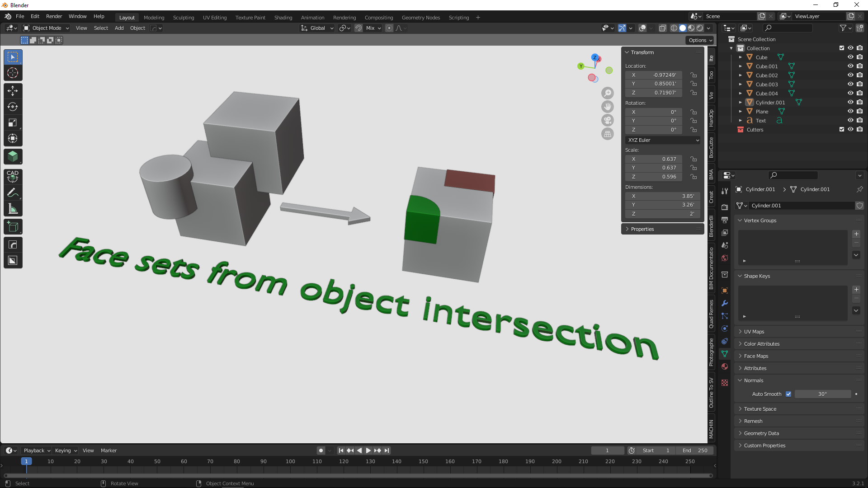Toggle fake user shield for Cylinder.001
Image resolution: width=868 pixels, height=488 pixels.
859,206
